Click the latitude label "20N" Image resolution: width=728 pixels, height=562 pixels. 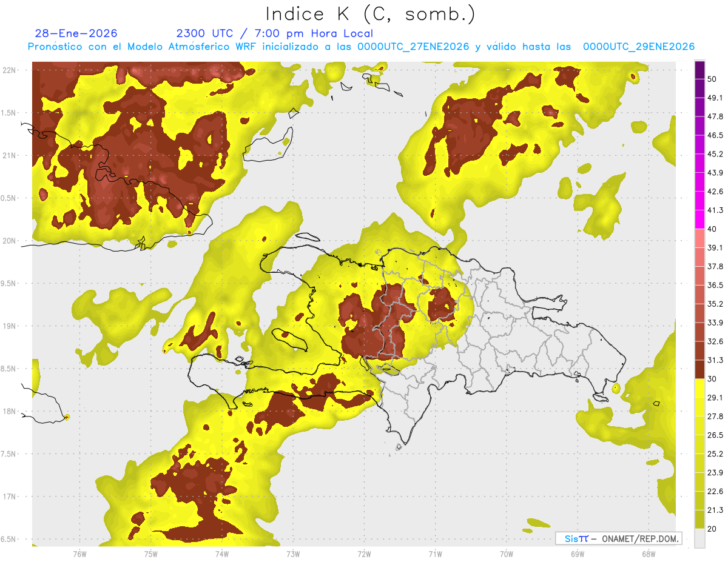pyautogui.click(x=10, y=241)
